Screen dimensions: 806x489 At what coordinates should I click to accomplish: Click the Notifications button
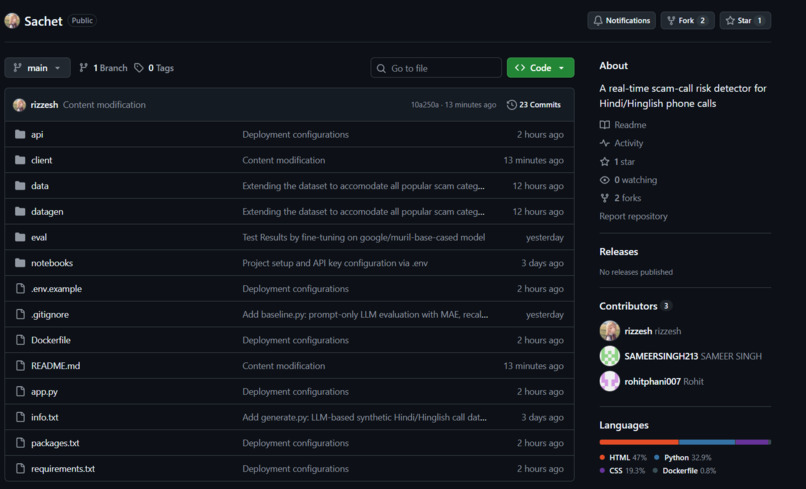pyautogui.click(x=621, y=21)
